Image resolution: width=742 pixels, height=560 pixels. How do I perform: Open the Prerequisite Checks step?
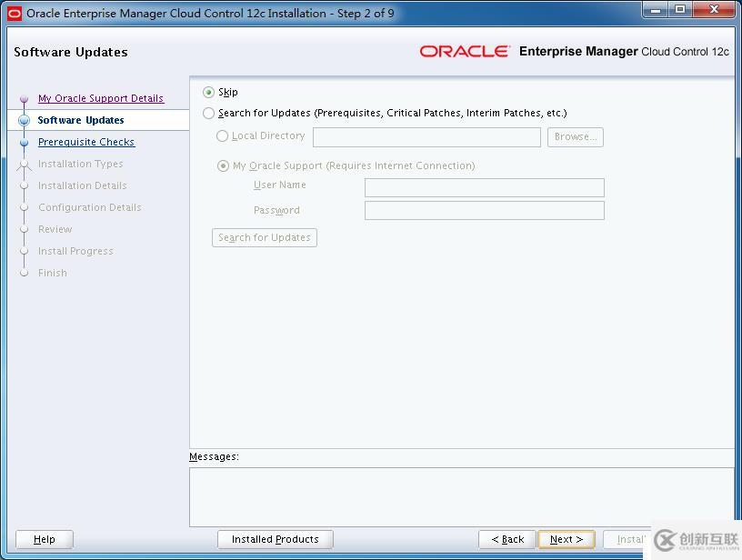[x=86, y=142]
